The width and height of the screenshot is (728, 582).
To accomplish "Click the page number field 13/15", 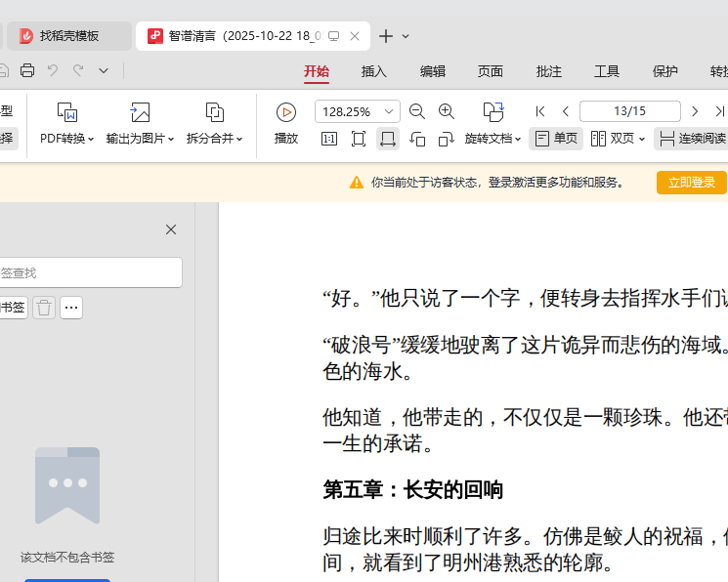I will point(630,111).
